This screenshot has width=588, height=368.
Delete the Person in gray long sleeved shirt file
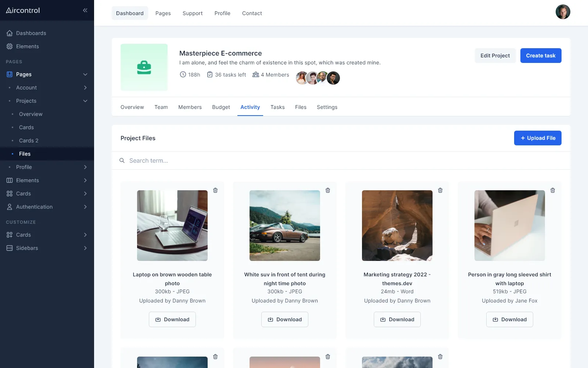[x=553, y=190]
